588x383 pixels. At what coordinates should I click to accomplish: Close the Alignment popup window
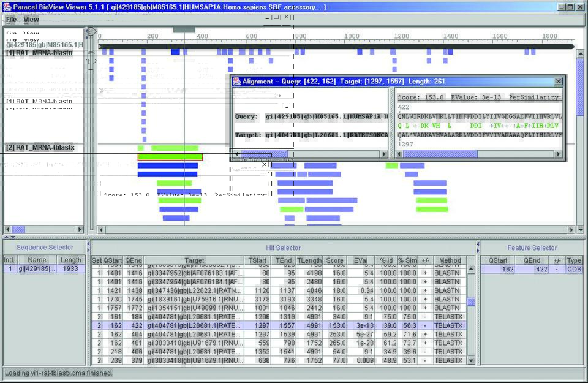[558, 81]
